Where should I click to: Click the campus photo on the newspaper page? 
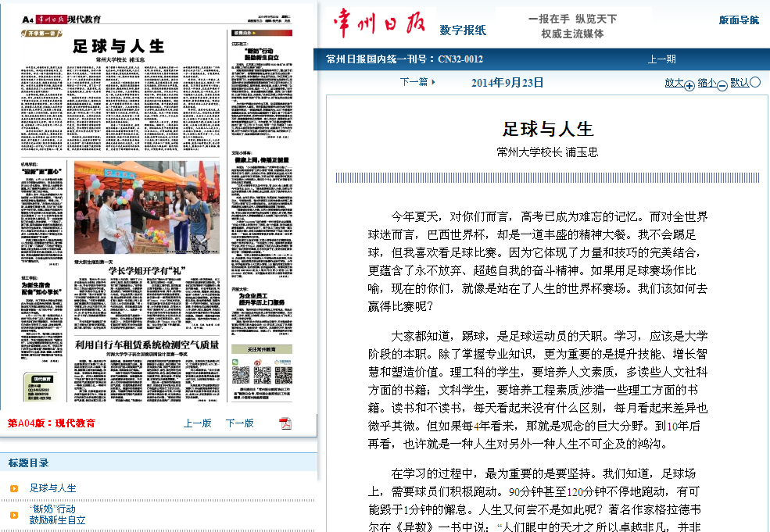[146, 207]
